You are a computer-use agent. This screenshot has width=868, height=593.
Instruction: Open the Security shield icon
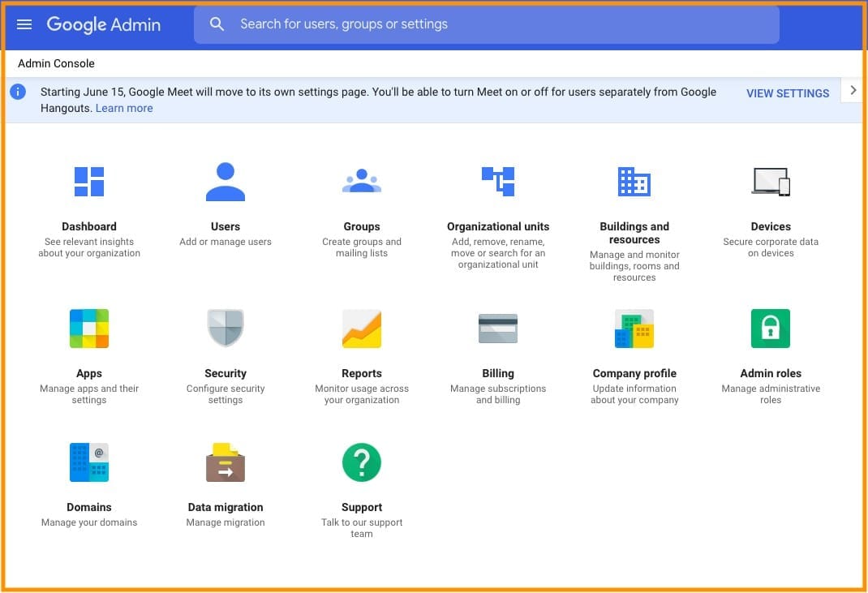(x=226, y=329)
